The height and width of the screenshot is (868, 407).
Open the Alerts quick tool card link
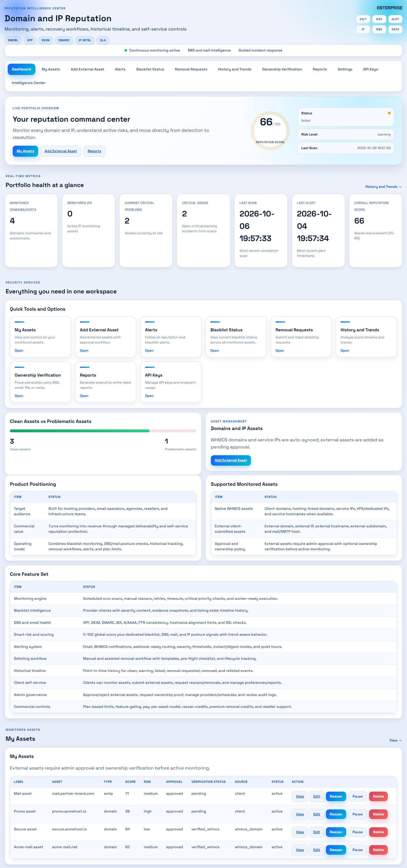(149, 351)
